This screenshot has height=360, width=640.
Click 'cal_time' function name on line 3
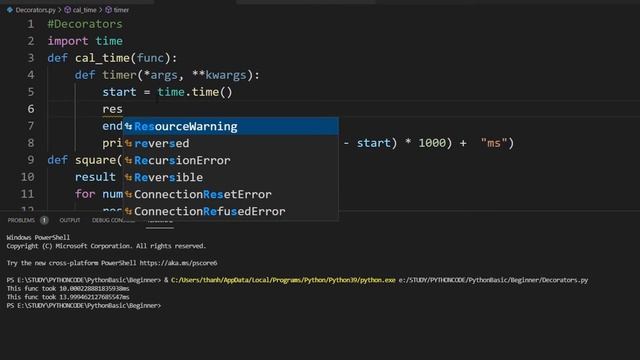coord(102,58)
